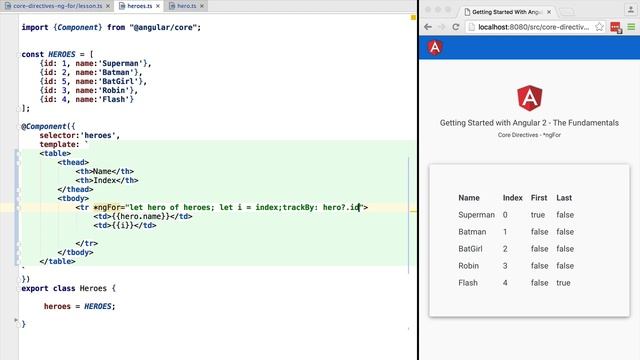The image size is (640, 360).
Task: Open the red browser extension icon
Action: [616, 27]
